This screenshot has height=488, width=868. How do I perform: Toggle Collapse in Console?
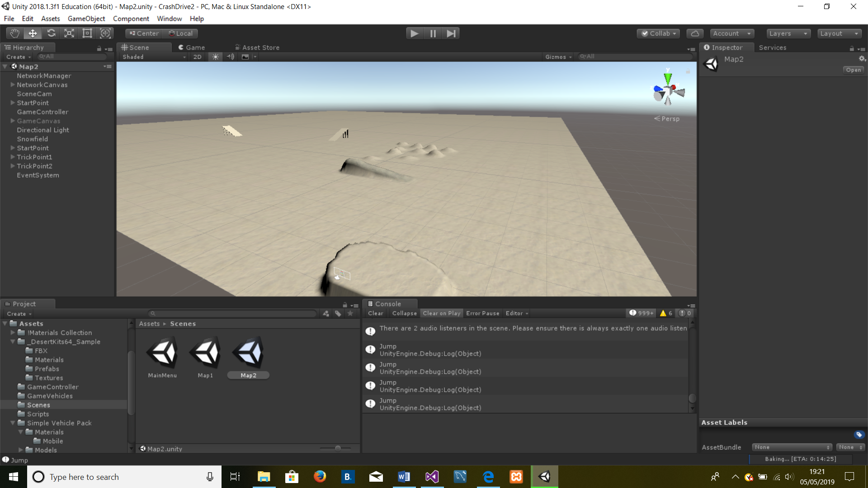pos(404,313)
